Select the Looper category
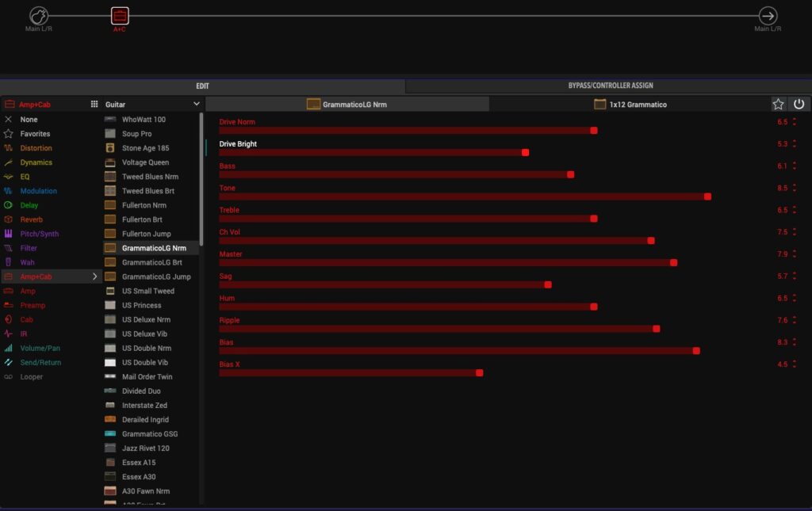This screenshot has height=511, width=812. point(32,376)
